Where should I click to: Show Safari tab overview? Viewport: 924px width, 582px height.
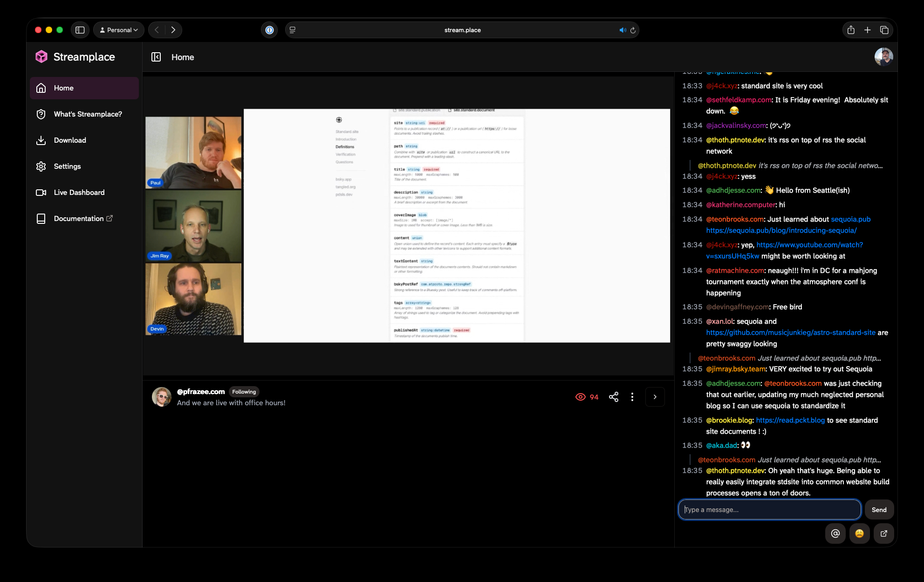884,30
